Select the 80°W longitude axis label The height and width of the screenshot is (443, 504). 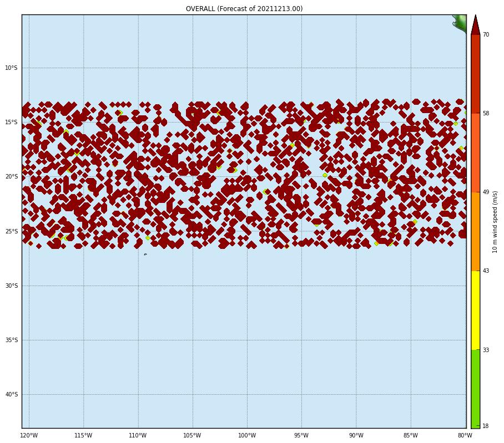tap(465, 435)
